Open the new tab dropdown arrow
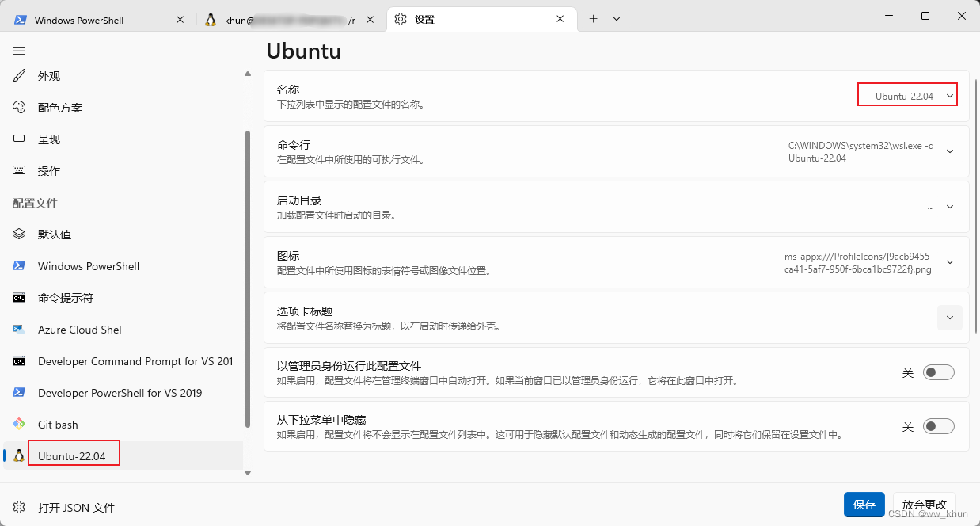 [617, 19]
